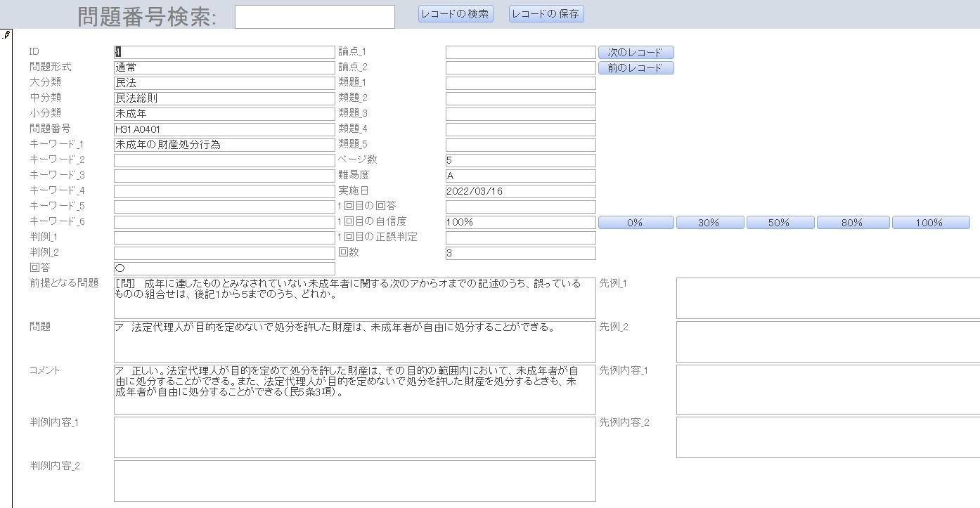This screenshot has height=508, width=980.
Task: Focus the 1回目の回答 input field
Action: (x=520, y=207)
